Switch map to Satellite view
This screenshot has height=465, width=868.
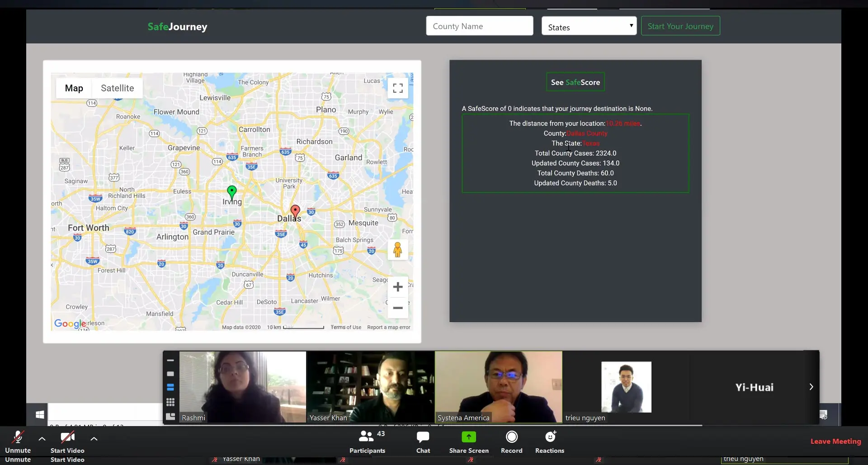(117, 88)
